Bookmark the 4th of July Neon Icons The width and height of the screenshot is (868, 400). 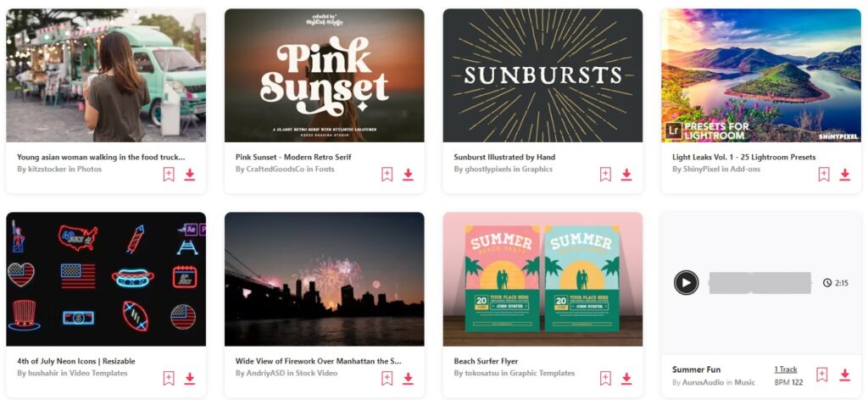pos(169,379)
